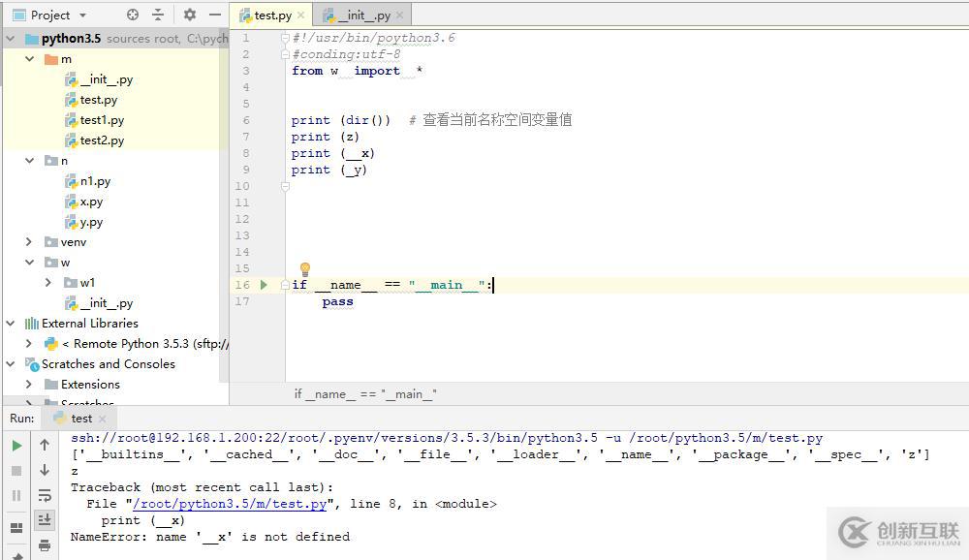Toggle soft-wrap in the Run console
Viewport: 969px width, 560px height.
coord(45,495)
